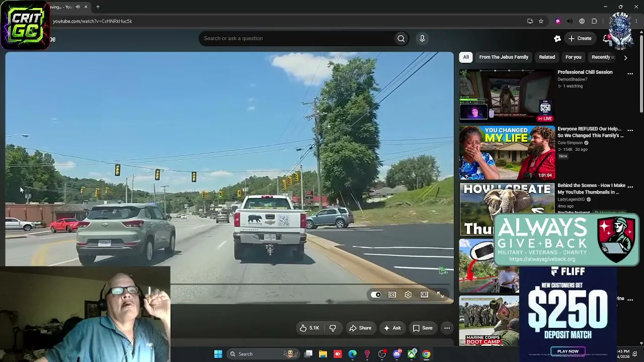The width and height of the screenshot is (644, 362).
Task: Open Task View on the taskbar
Action: click(308, 354)
